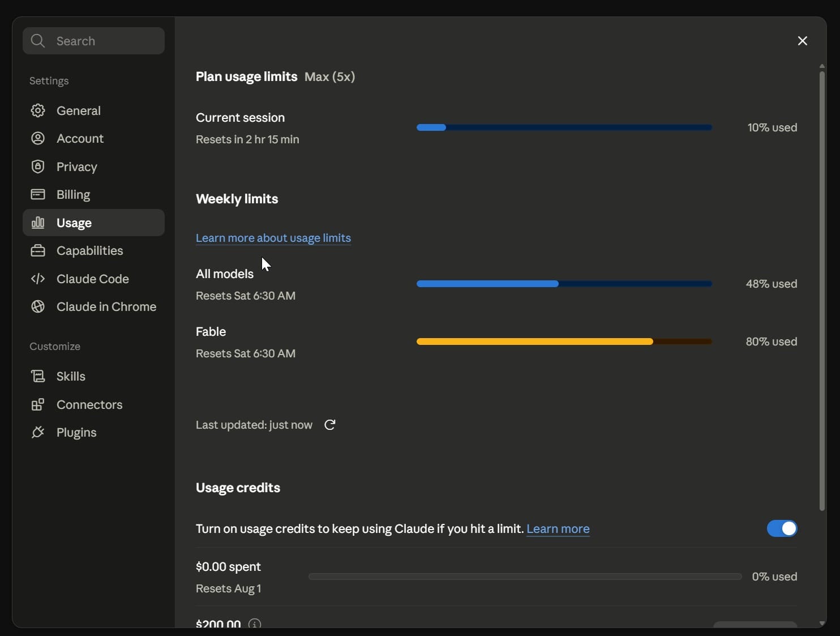Click the Billing card icon
The height and width of the screenshot is (636, 840).
pyautogui.click(x=38, y=194)
